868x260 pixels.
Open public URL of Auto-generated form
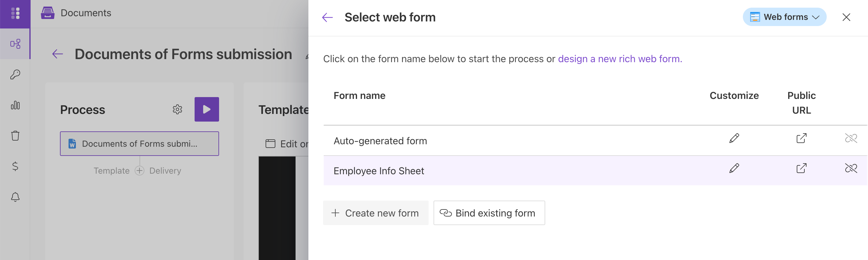pyautogui.click(x=801, y=138)
